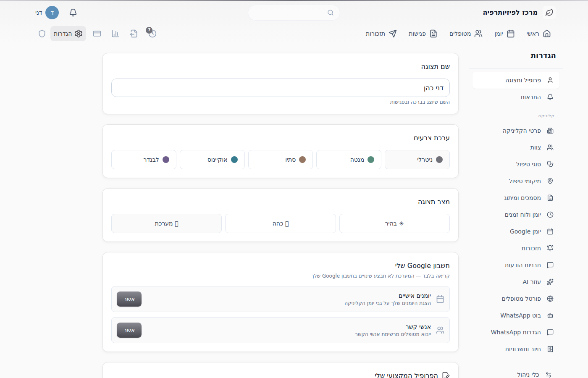Open בוט WhatsApp settings in sidebar

click(516, 315)
